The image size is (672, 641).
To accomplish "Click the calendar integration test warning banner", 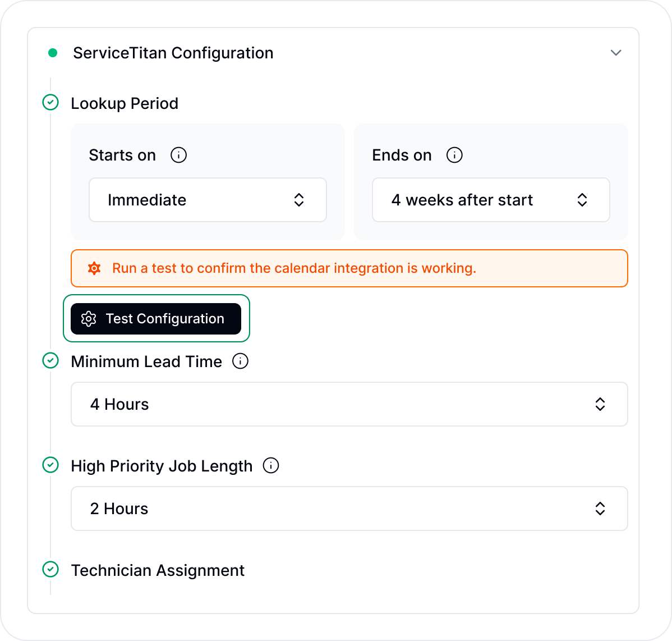I will coord(349,268).
